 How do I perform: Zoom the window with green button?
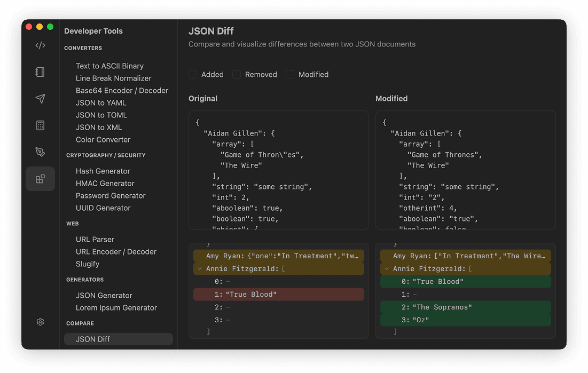click(x=50, y=27)
